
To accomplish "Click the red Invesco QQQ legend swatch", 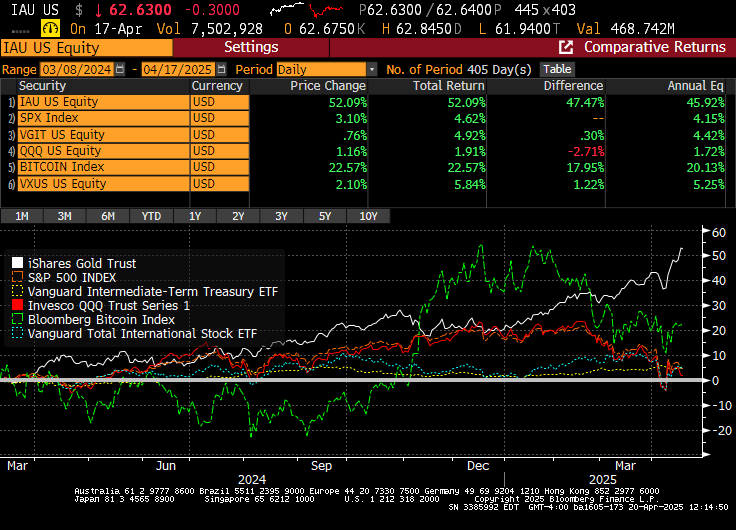I will [17, 305].
